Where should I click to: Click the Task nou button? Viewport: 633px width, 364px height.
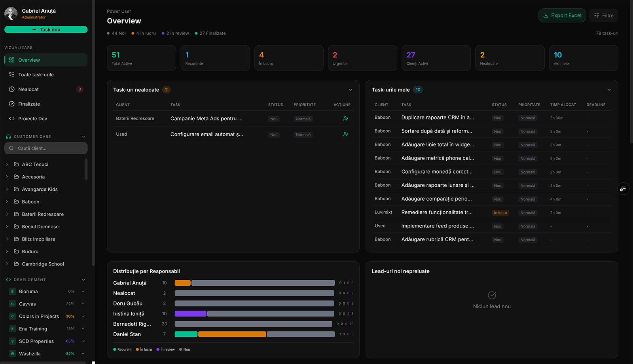[46, 30]
